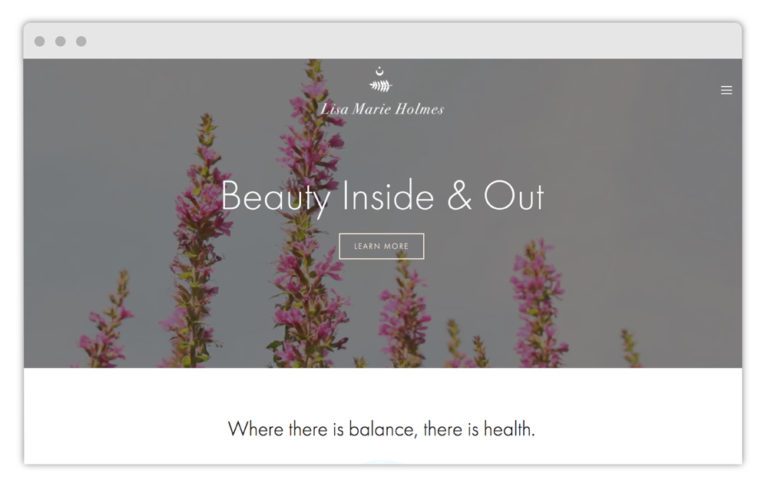Click the Lisa Marie Holmes site title

pos(382,109)
